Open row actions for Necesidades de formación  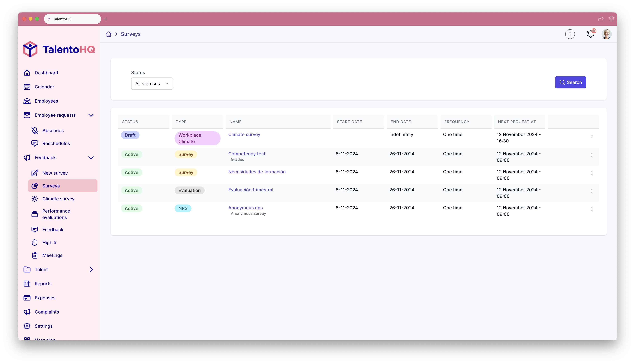click(592, 173)
